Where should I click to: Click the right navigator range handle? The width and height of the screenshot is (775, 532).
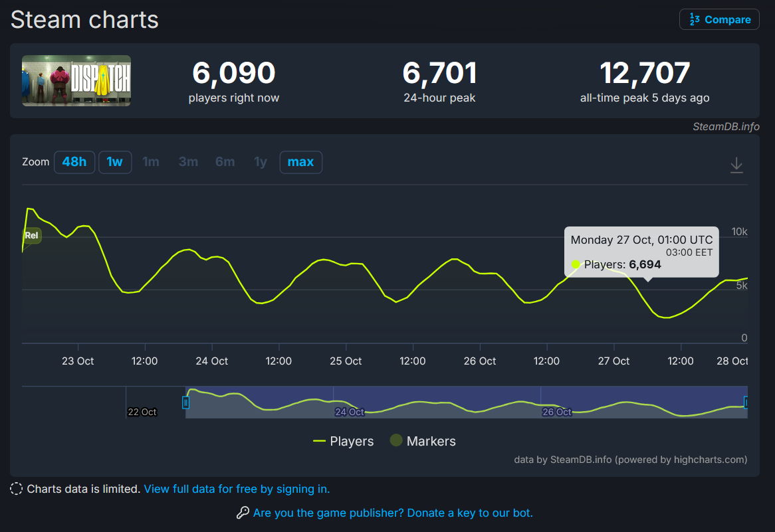tap(746, 402)
